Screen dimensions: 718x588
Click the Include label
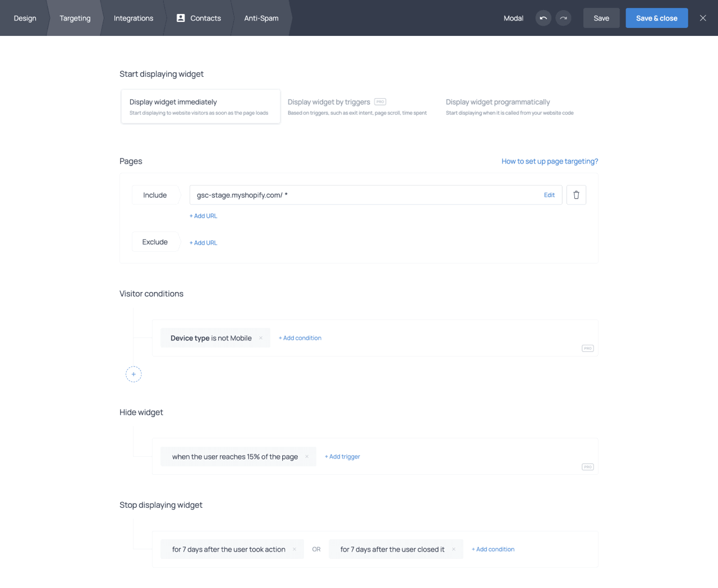point(155,195)
